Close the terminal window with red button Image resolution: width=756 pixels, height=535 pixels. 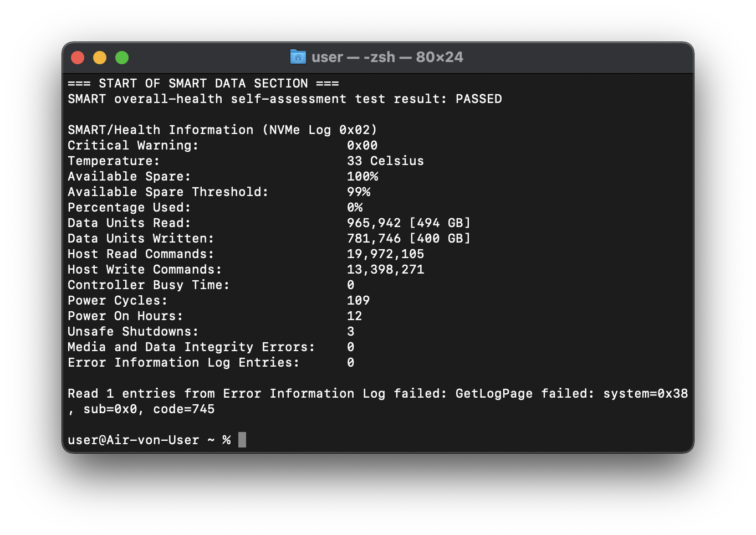[x=78, y=58]
